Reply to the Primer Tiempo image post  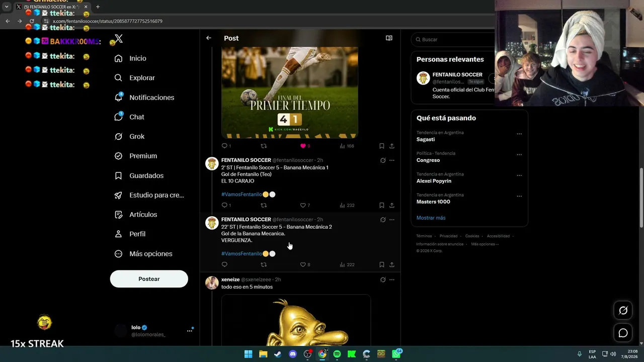tap(225, 146)
